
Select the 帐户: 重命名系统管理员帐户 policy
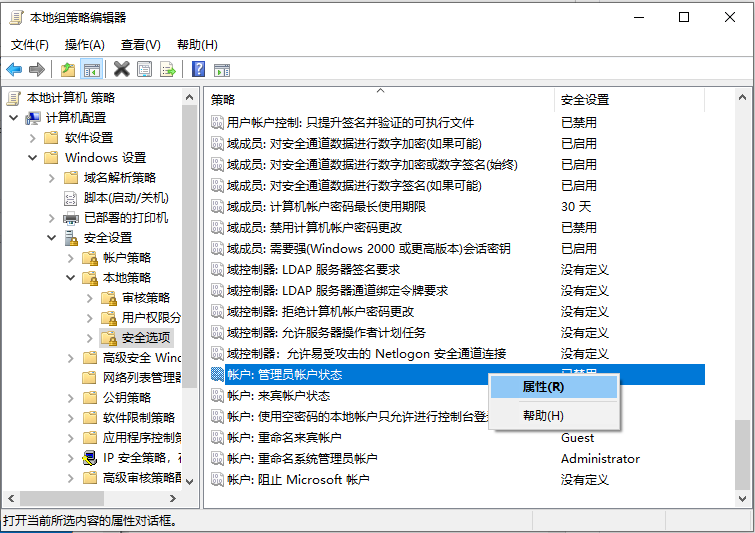pyautogui.click(x=302, y=459)
